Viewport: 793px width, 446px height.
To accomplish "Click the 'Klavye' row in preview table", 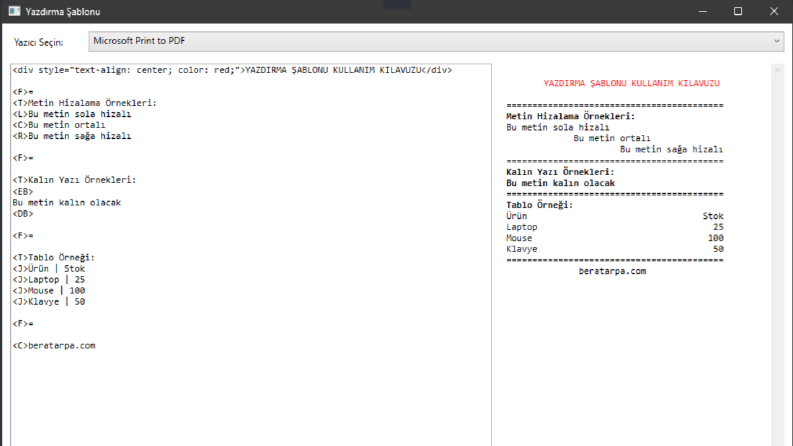I will tap(615, 249).
